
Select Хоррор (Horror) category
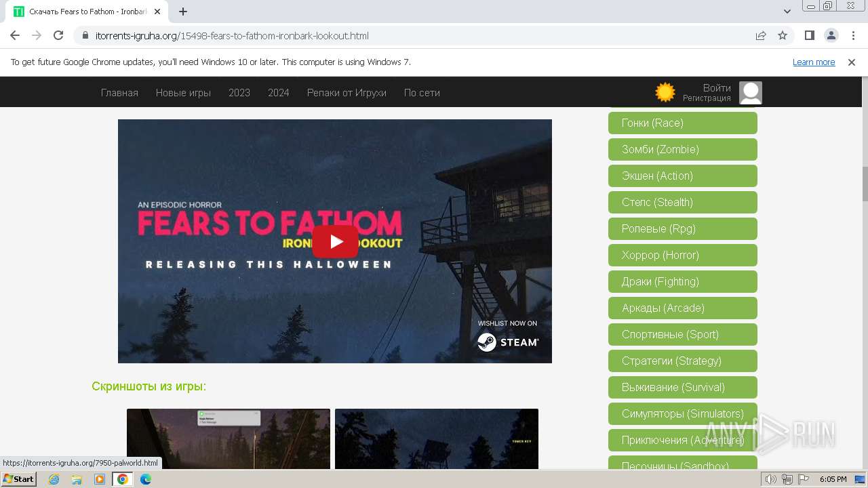(x=683, y=255)
